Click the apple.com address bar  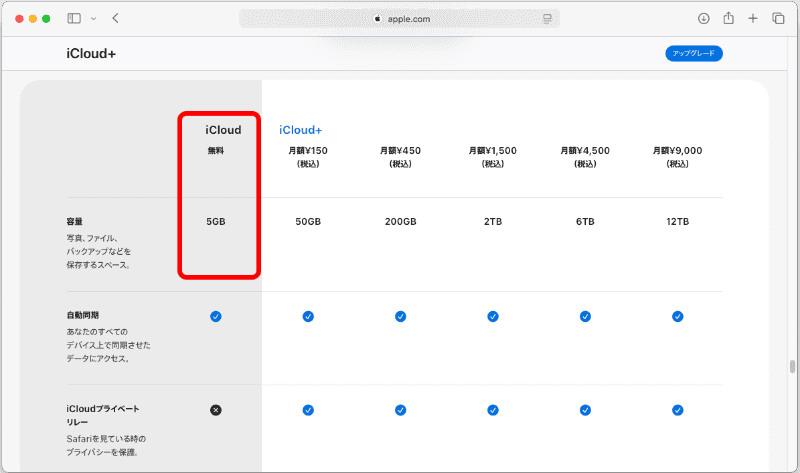399,19
